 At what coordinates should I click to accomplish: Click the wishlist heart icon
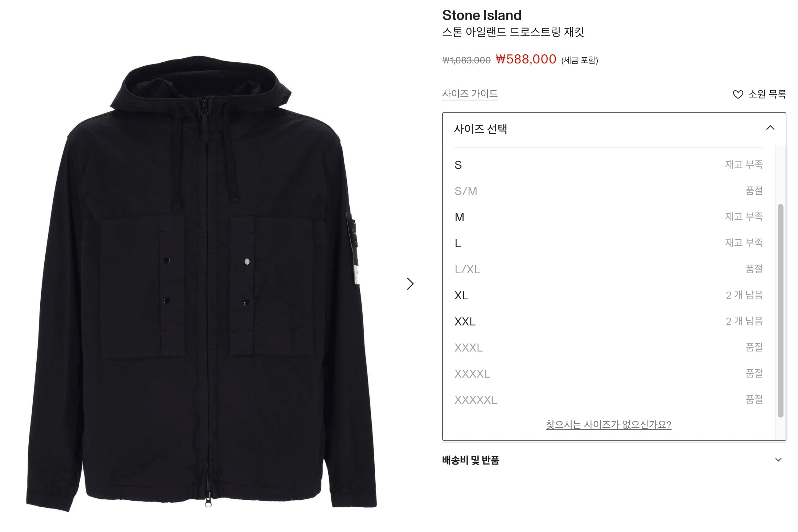pyautogui.click(x=738, y=95)
